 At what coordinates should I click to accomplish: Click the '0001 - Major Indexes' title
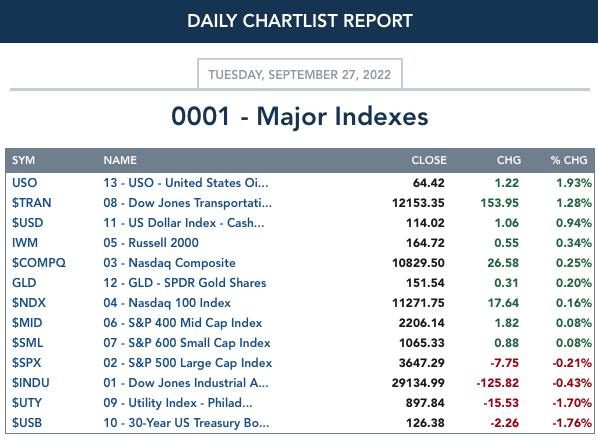tap(300, 116)
